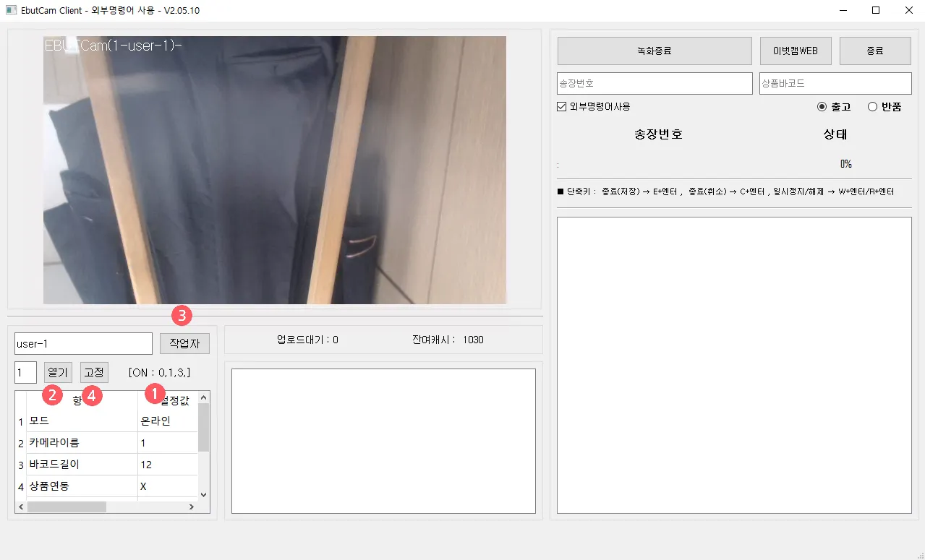Click the 0% progress text

[846, 164]
